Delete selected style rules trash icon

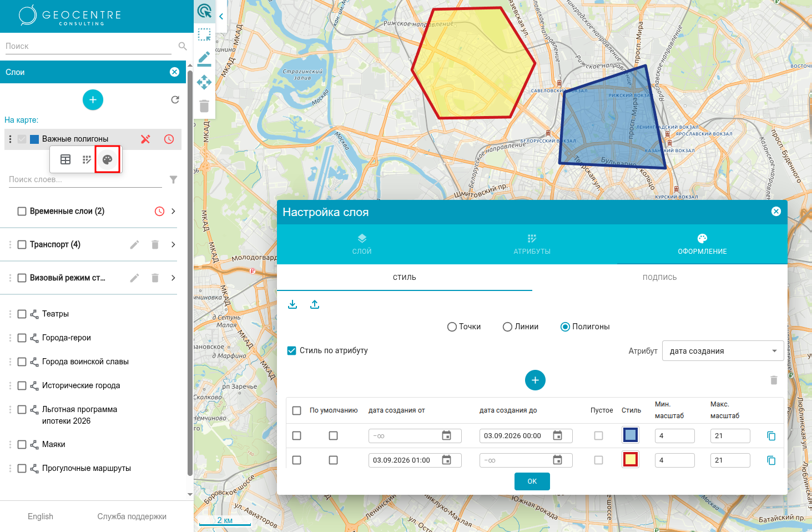point(774,380)
